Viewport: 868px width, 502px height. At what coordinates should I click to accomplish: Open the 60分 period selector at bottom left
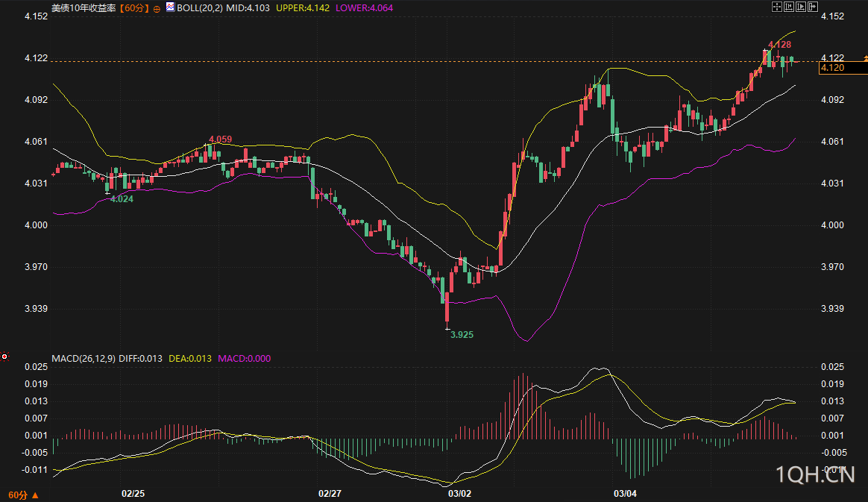22,495
